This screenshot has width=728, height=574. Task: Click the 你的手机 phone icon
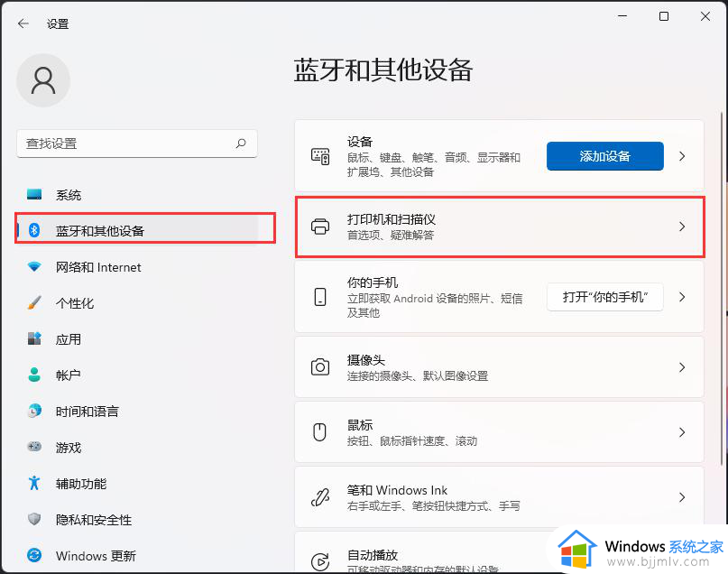tap(320, 297)
